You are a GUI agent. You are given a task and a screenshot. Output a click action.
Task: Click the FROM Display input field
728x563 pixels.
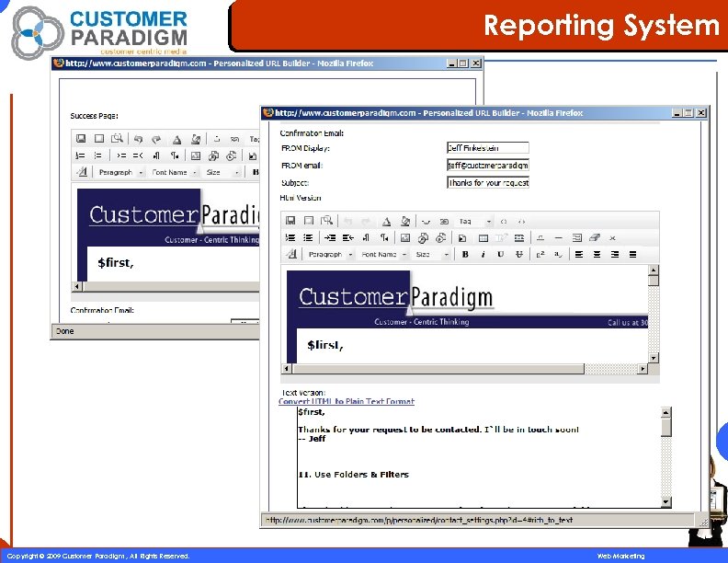487,148
